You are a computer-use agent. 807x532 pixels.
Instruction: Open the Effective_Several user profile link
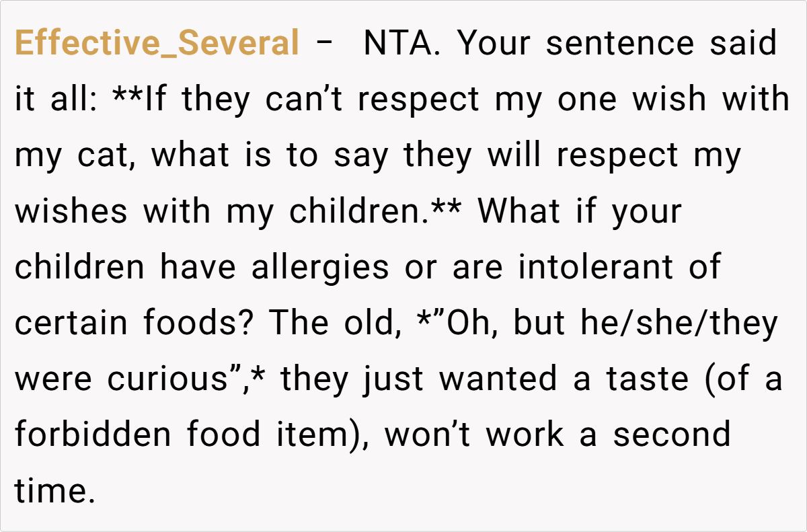pos(157,44)
